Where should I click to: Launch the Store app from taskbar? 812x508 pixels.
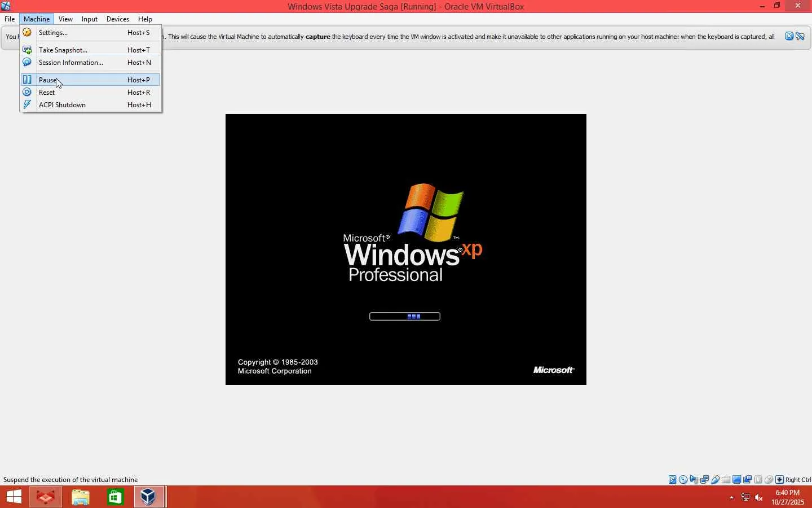116,497
